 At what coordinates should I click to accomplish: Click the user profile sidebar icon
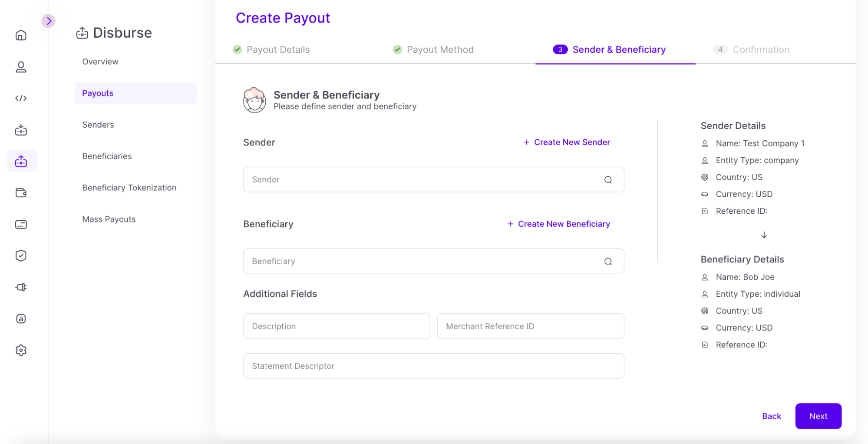[x=21, y=67]
